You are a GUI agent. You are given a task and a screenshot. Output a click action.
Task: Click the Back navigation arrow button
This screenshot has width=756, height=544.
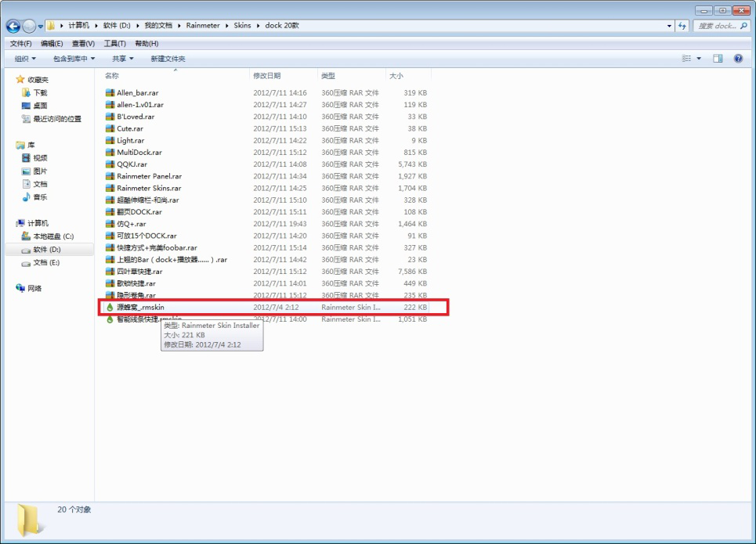point(13,26)
